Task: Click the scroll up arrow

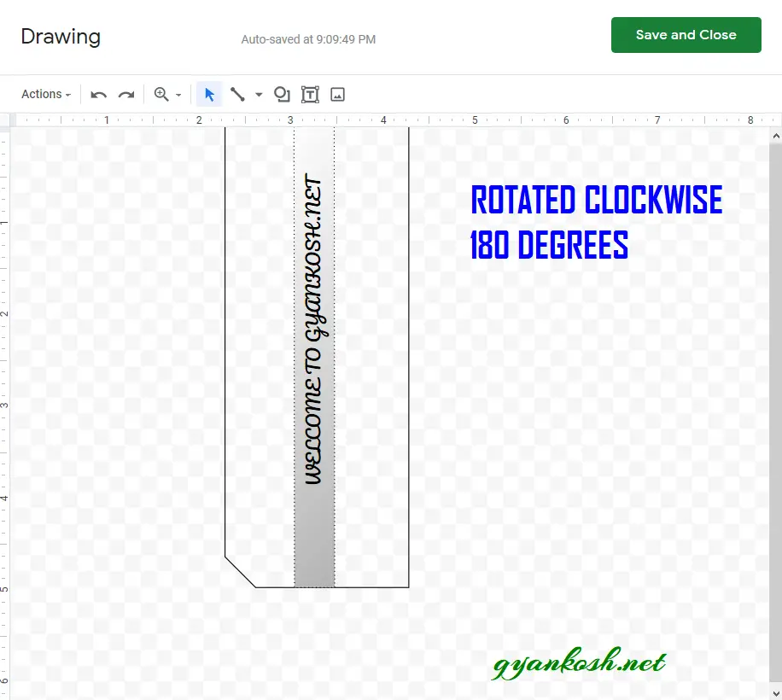Action: [x=775, y=136]
